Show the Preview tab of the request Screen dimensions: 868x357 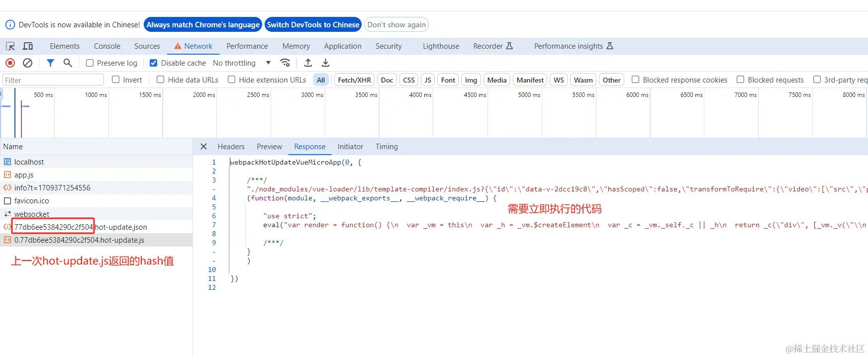click(x=270, y=147)
